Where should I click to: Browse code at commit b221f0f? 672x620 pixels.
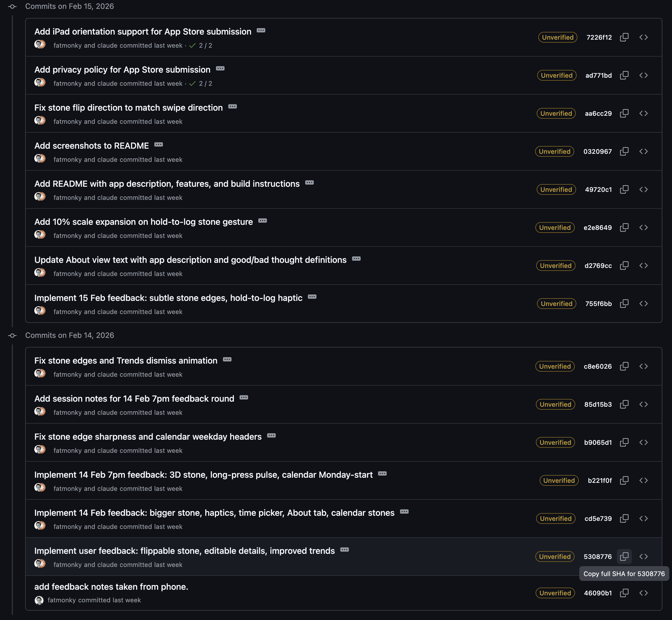tap(644, 480)
